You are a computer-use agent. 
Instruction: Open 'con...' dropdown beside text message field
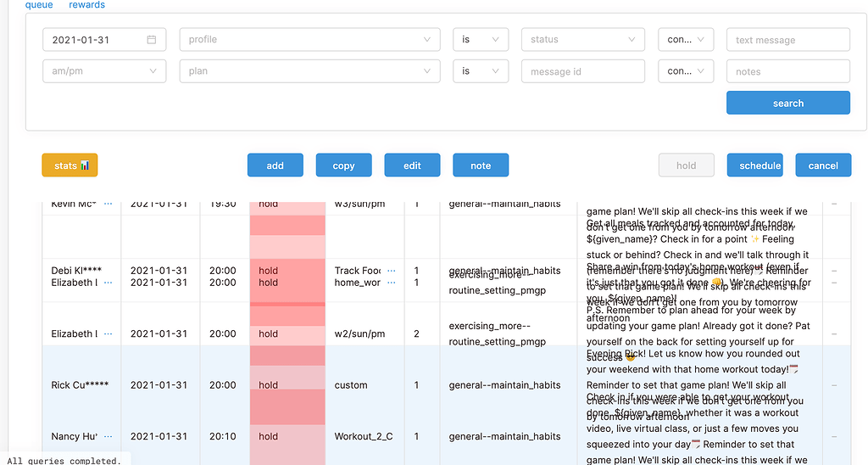coord(686,40)
